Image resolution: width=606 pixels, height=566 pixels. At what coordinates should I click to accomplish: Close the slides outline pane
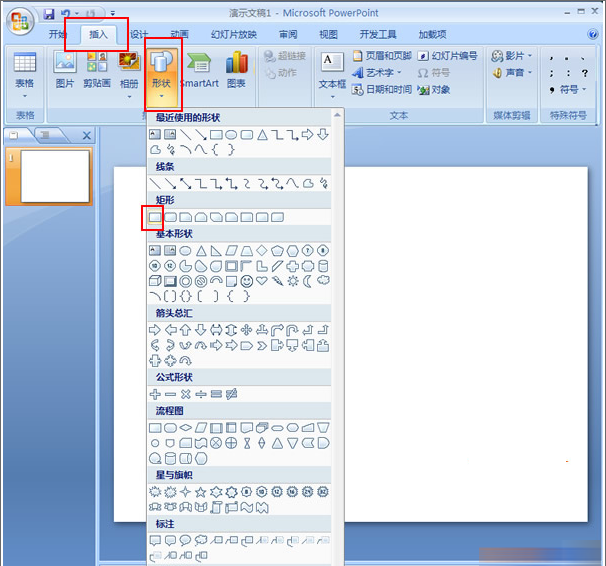tap(87, 136)
